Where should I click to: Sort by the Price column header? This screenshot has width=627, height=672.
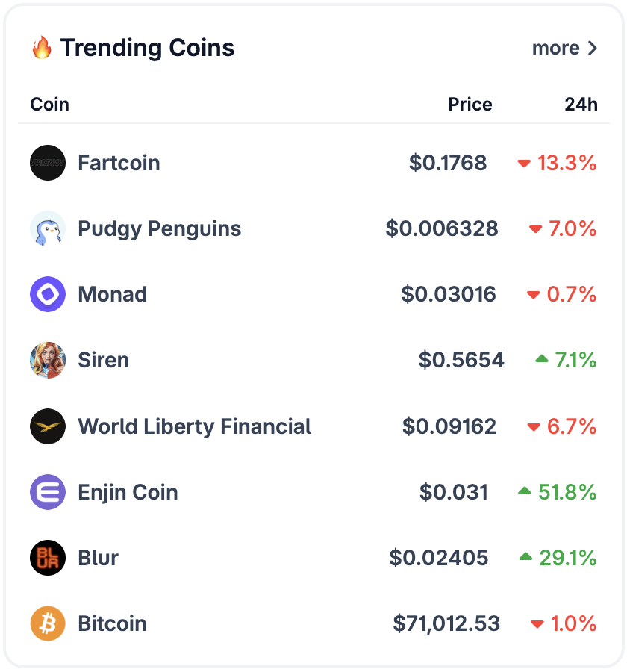(x=470, y=104)
